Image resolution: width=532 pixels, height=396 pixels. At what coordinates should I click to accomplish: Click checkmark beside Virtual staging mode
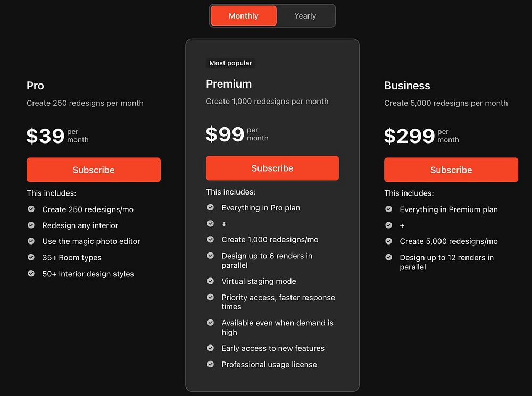(211, 281)
